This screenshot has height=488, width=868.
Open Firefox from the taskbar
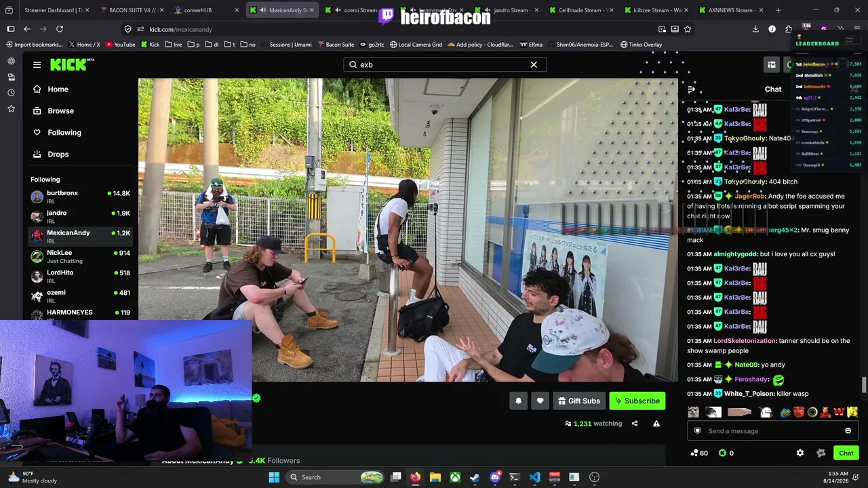(x=415, y=477)
